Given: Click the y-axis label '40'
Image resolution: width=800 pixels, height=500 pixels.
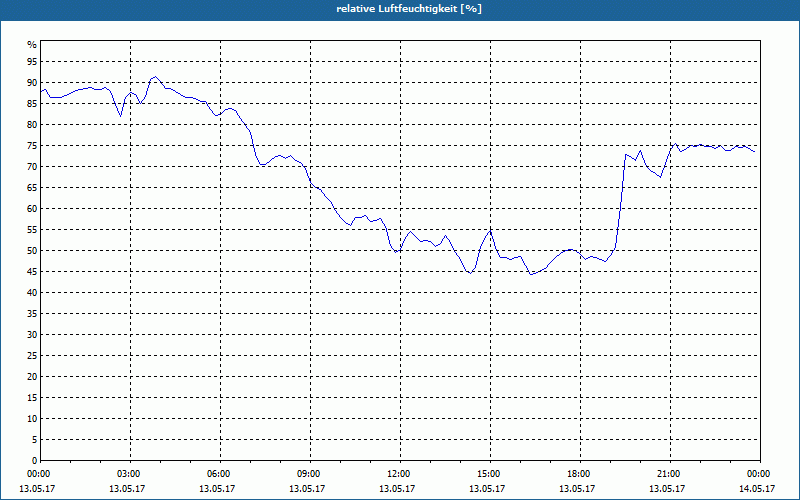Looking at the screenshot, I should (32, 293).
